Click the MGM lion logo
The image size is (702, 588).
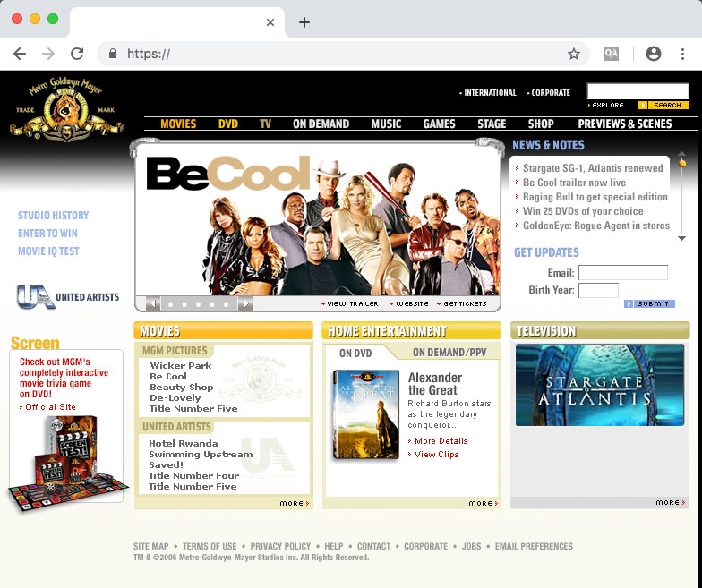[66, 108]
